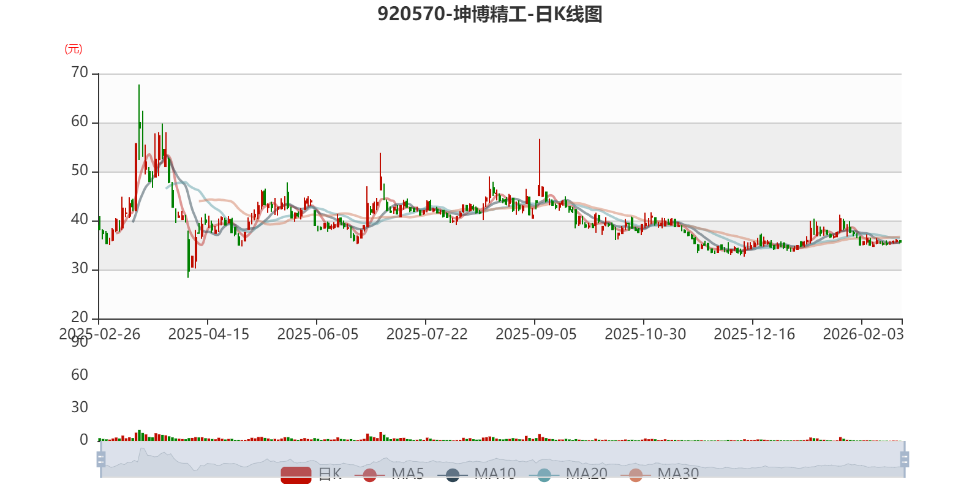Click the 40 price axis label
Viewport: 980px width, 490px height.
(x=80, y=219)
